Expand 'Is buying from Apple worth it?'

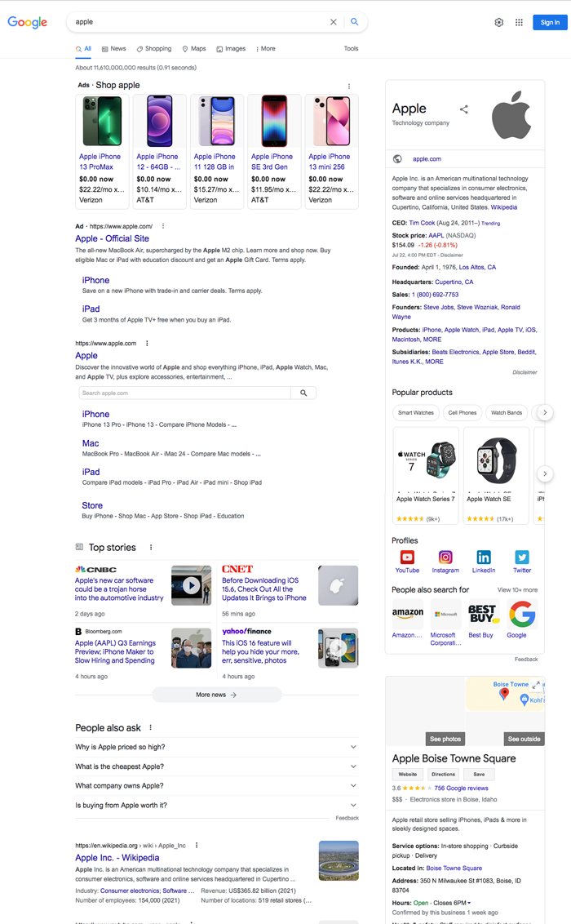[x=217, y=806]
